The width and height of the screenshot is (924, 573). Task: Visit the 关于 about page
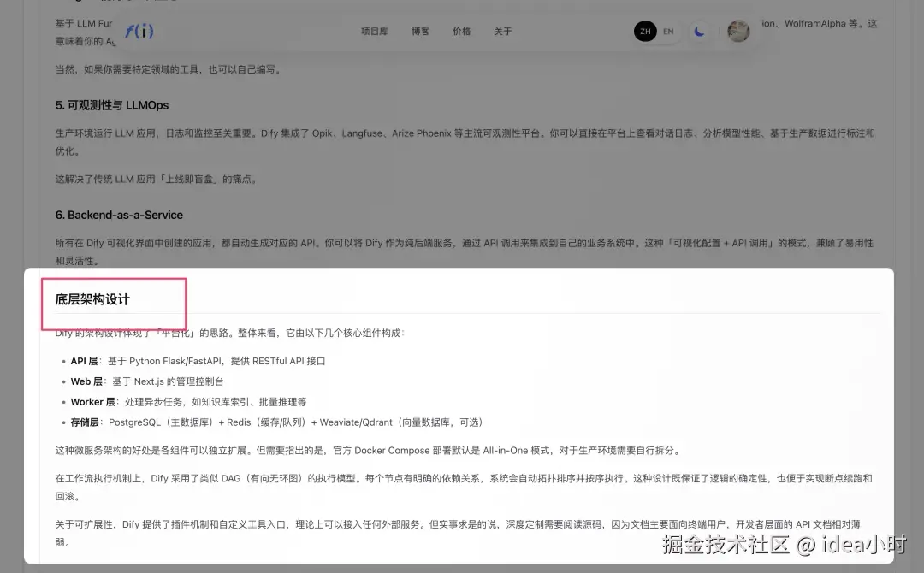(503, 31)
